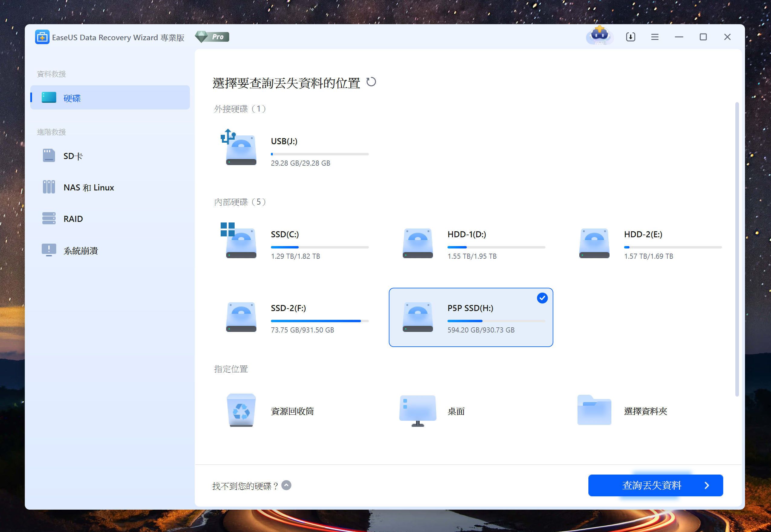This screenshot has height=532, width=771.
Task: Select the Desktop location icon
Action: click(418, 410)
